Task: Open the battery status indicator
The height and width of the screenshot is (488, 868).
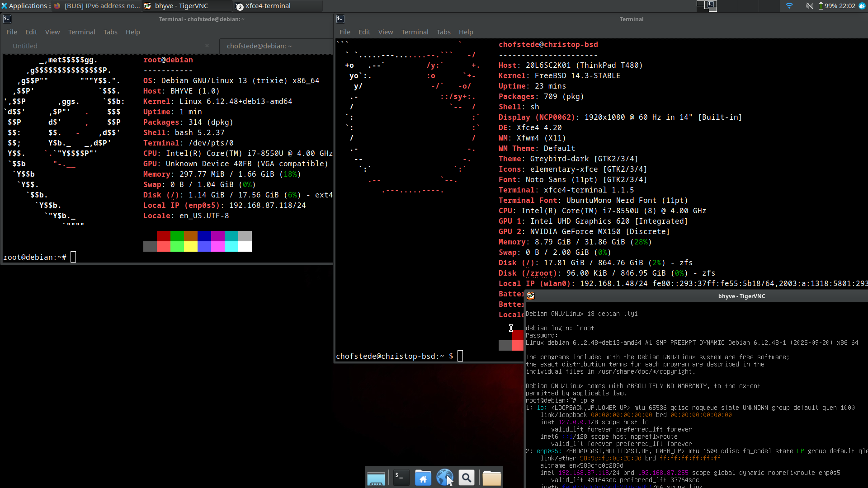Action: 828,6
